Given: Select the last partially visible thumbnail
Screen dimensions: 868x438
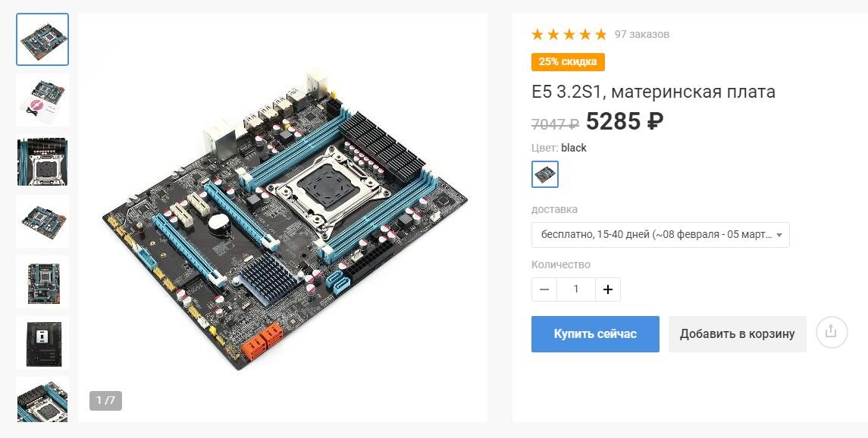Looking at the screenshot, I should (x=42, y=399).
